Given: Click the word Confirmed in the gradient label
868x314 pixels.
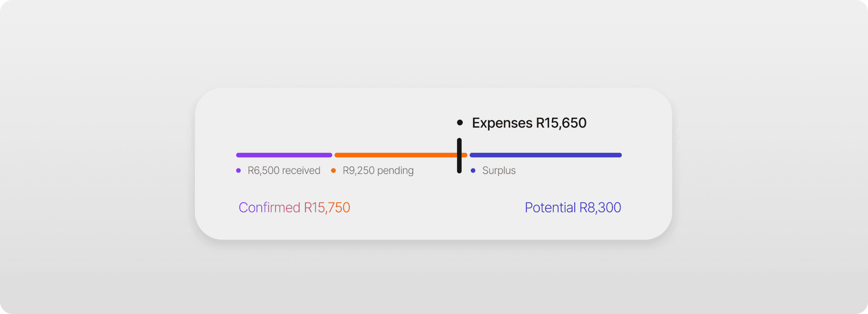Looking at the screenshot, I should [269, 208].
